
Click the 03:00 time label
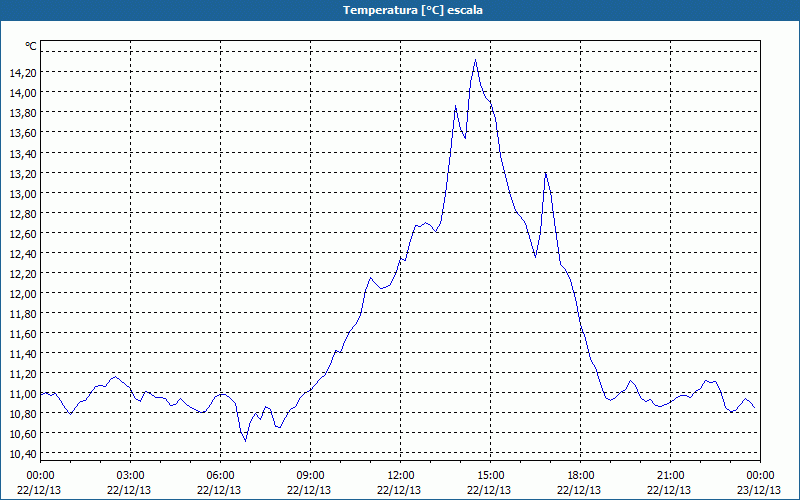[131, 476]
